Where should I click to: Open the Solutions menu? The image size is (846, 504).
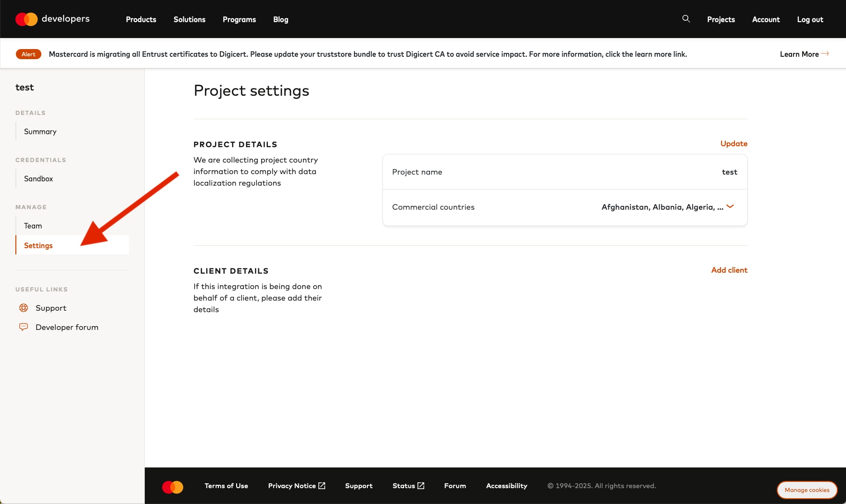(x=189, y=19)
